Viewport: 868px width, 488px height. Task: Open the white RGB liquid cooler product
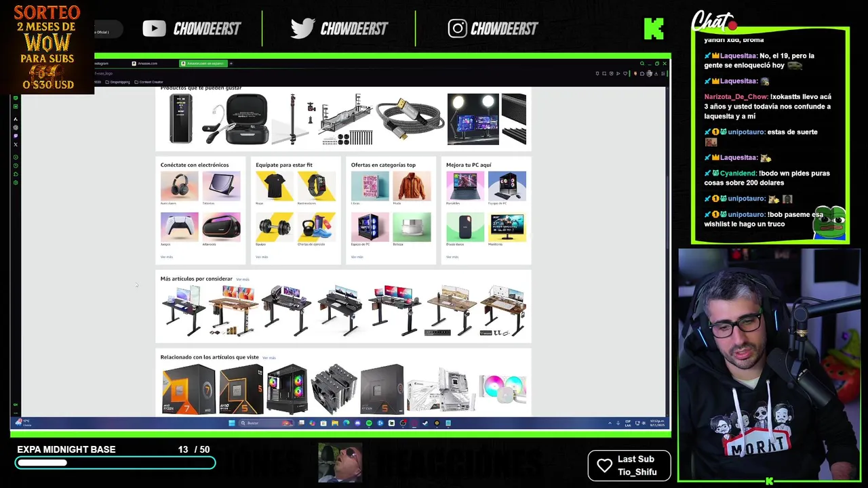click(x=502, y=389)
